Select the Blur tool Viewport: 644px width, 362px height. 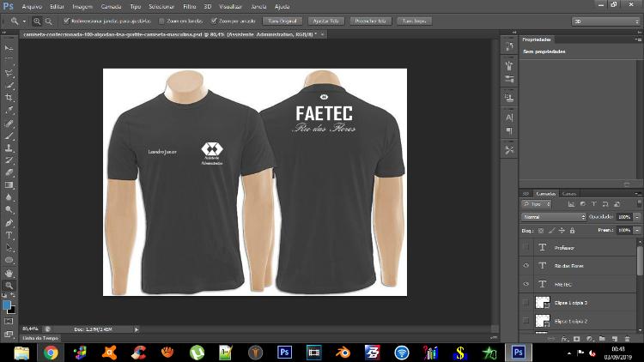9,197
